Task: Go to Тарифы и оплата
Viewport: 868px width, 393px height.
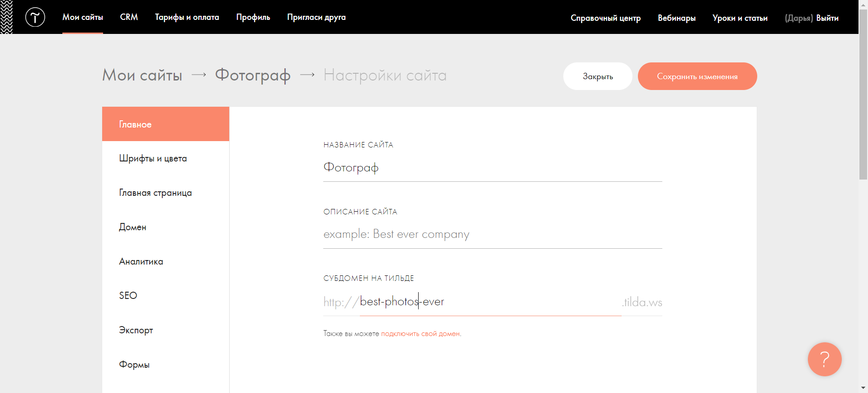Action: click(x=187, y=17)
